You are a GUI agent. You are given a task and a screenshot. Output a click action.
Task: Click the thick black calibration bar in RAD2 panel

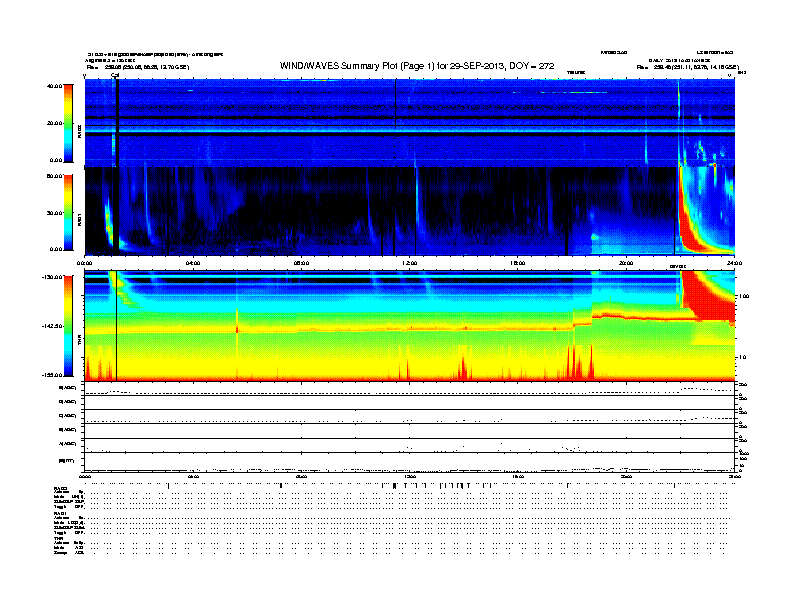click(117, 122)
